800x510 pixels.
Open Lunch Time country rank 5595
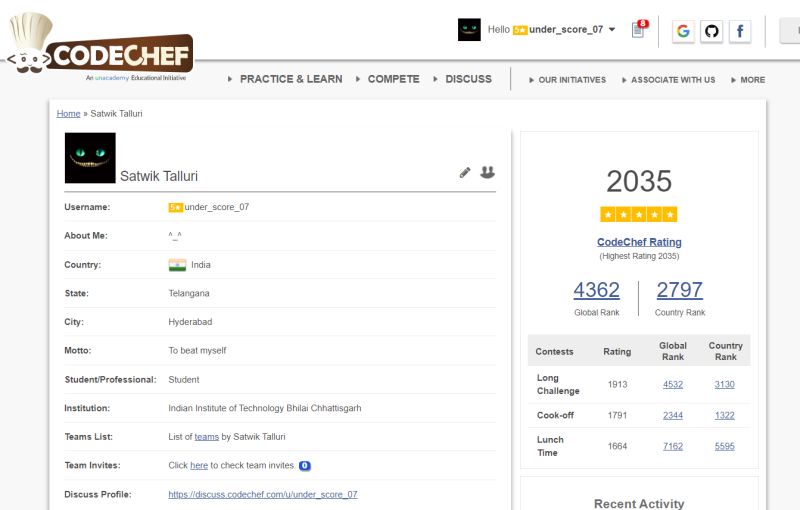724,446
